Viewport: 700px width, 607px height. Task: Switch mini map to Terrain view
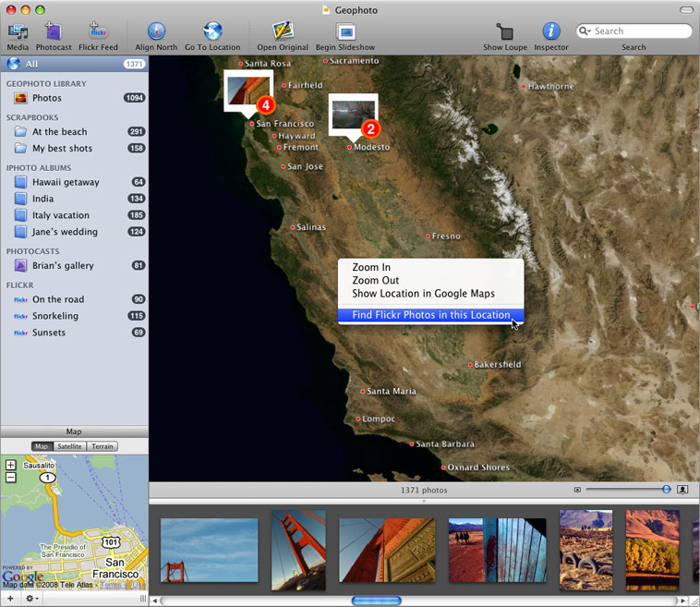(x=103, y=446)
